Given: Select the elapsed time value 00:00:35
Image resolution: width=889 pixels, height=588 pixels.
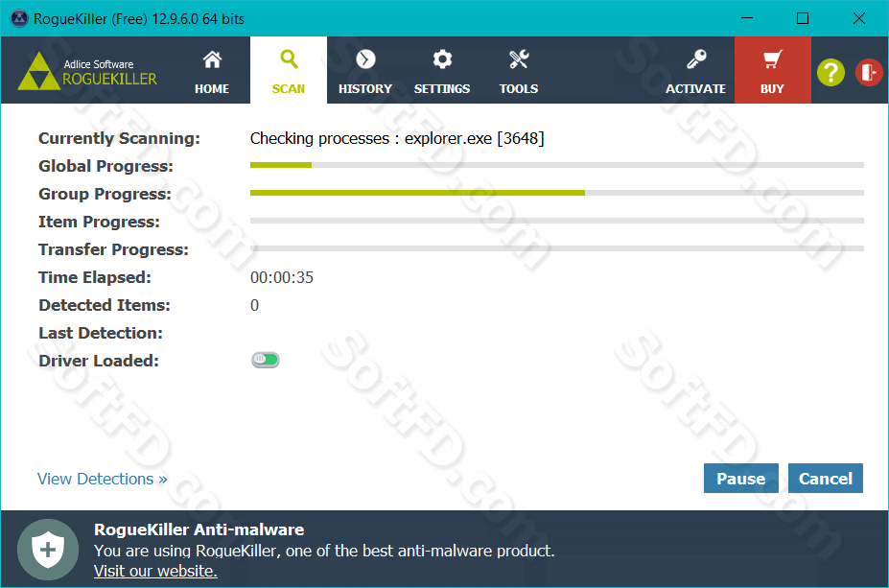Looking at the screenshot, I should coord(282,277).
